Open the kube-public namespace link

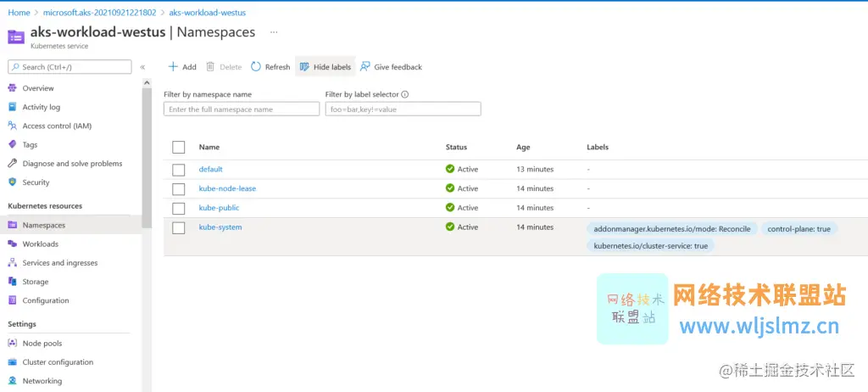(x=220, y=208)
